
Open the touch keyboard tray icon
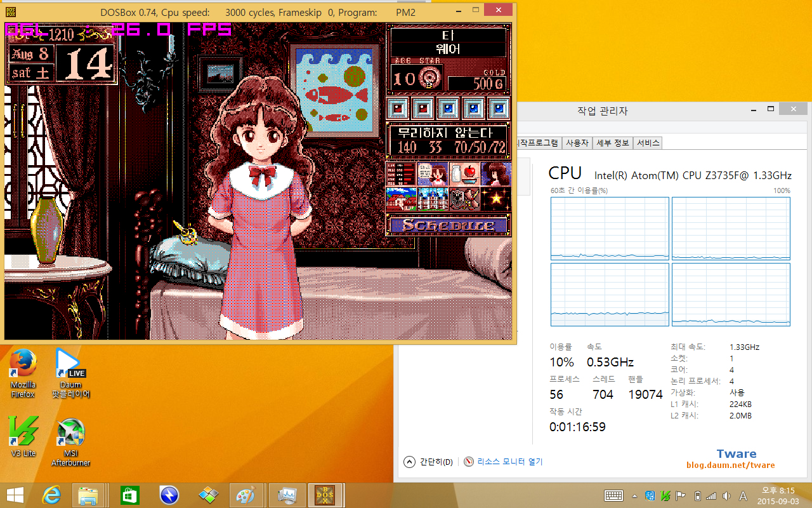click(613, 495)
